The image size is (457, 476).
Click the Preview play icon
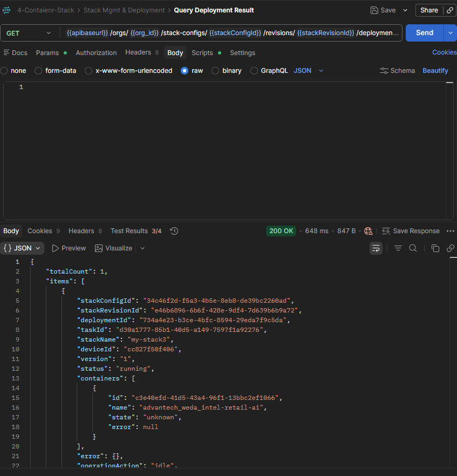(55, 248)
